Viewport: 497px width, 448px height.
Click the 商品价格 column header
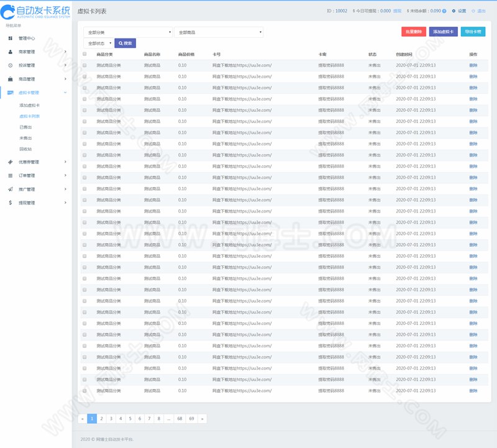[x=186, y=55]
